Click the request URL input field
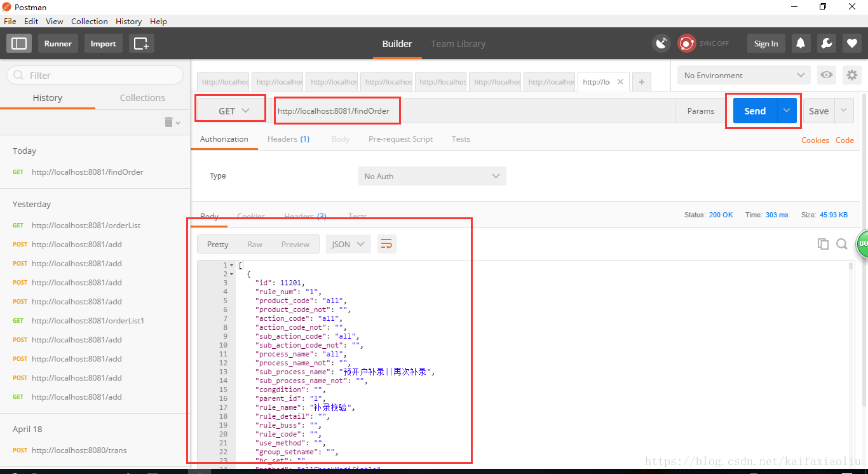Screen dimensions: 868x474 (x=474, y=111)
